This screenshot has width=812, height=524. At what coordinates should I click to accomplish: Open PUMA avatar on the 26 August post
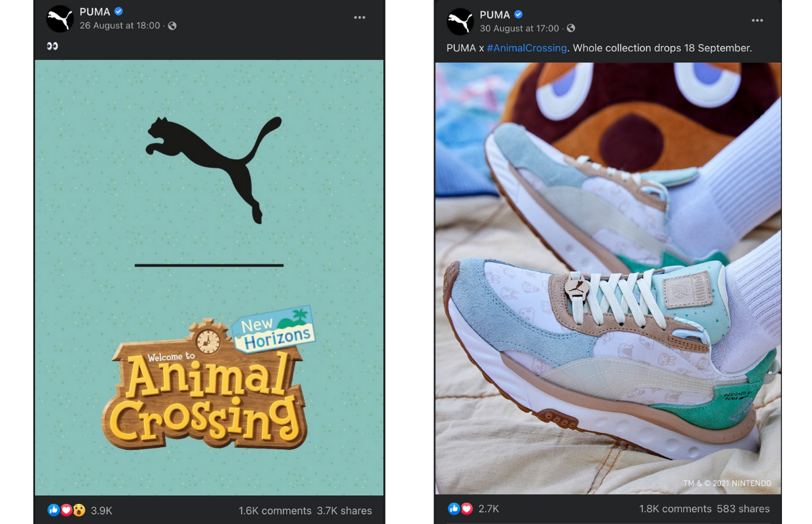pos(60,18)
